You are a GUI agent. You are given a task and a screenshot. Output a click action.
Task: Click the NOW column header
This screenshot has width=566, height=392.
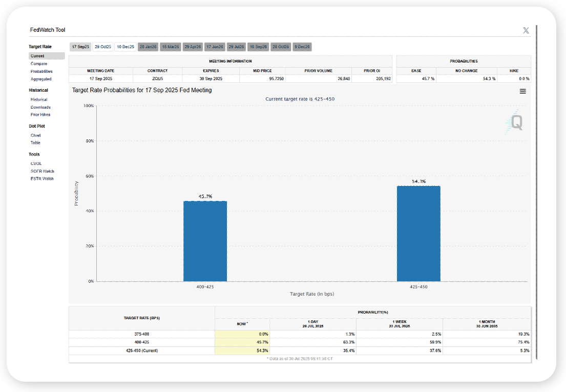(242, 324)
